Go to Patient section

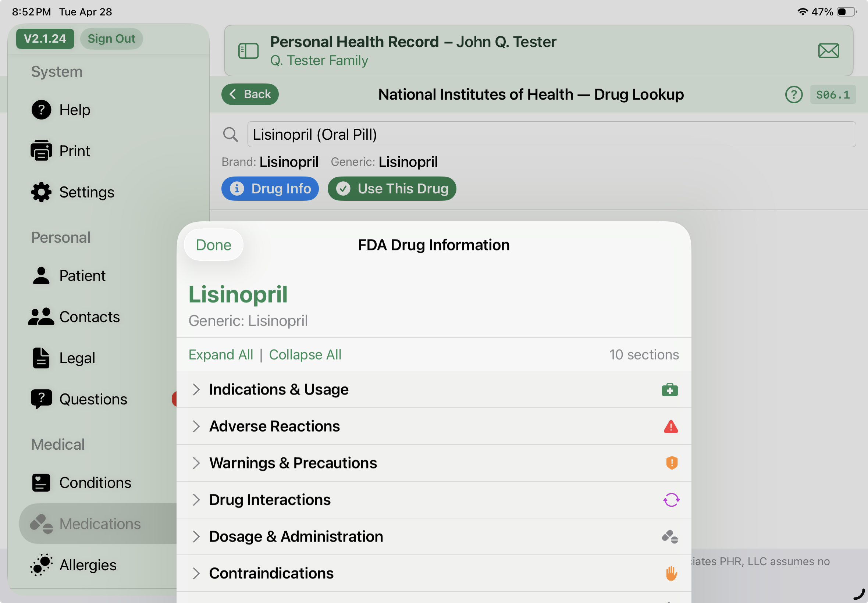click(x=82, y=275)
